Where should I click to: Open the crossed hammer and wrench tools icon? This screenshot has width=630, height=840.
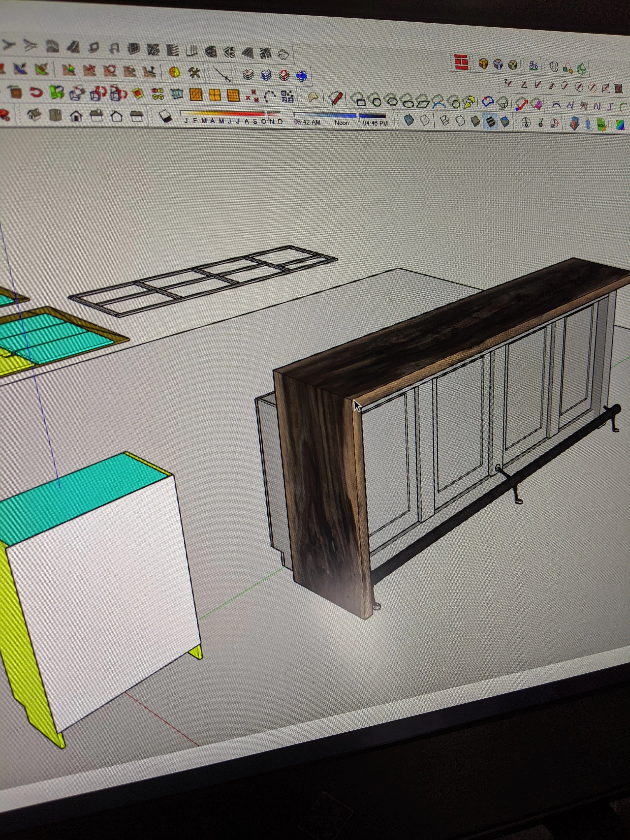coord(195,72)
